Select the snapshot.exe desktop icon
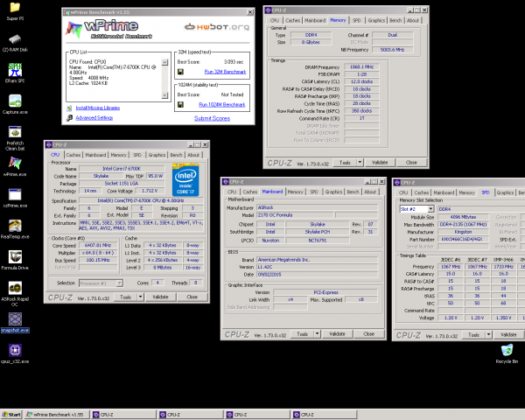 15,318
